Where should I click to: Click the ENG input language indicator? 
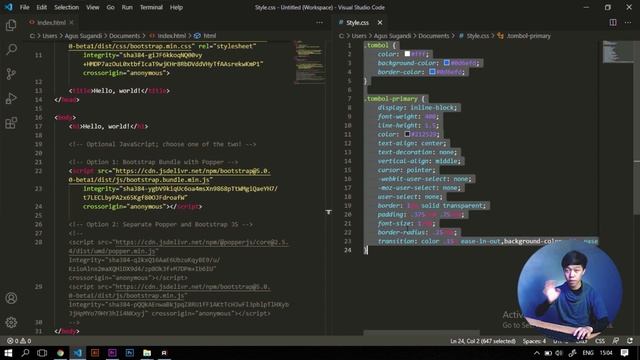(x=588, y=353)
